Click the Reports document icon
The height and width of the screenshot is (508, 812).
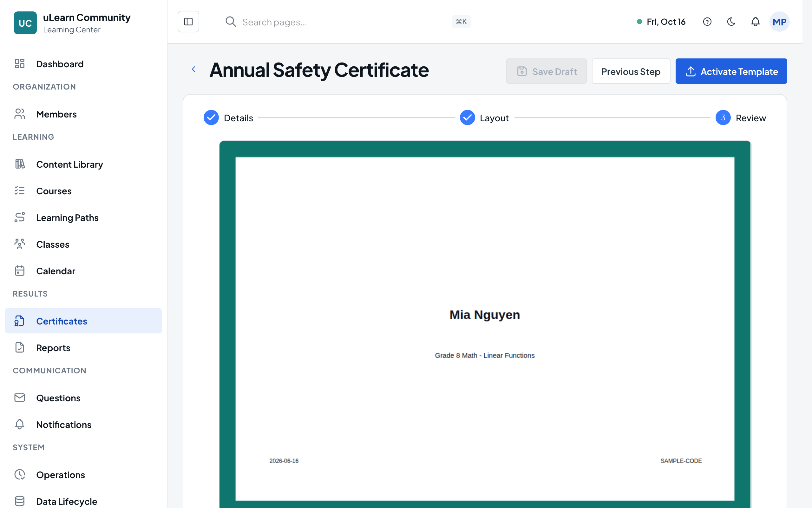click(19, 347)
